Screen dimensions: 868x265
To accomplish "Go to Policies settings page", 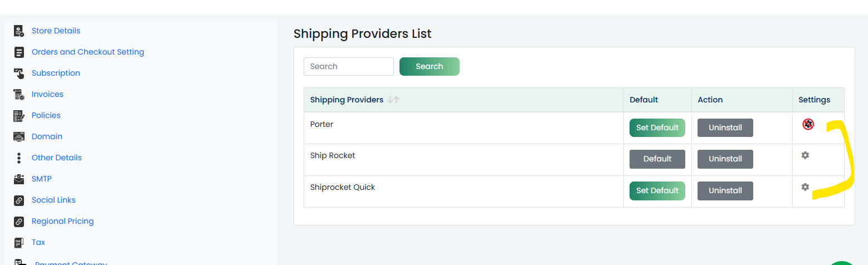I will [x=46, y=115].
